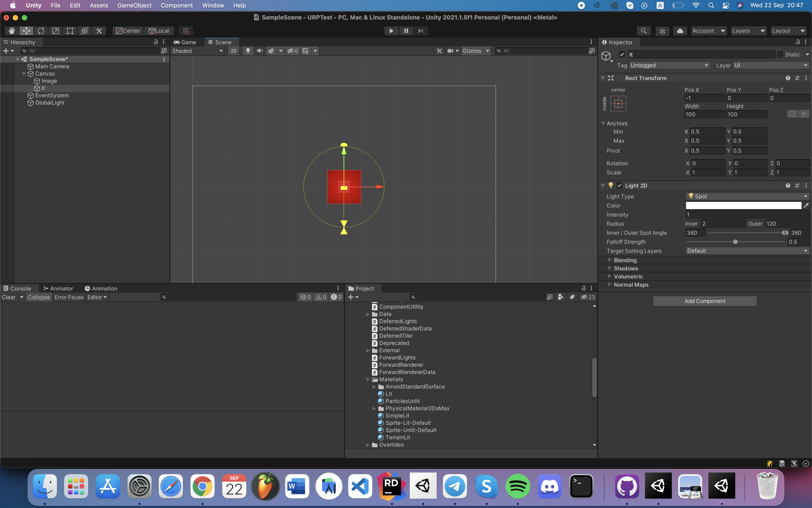Toggle grid snapping icon in toolbar

coord(186,31)
